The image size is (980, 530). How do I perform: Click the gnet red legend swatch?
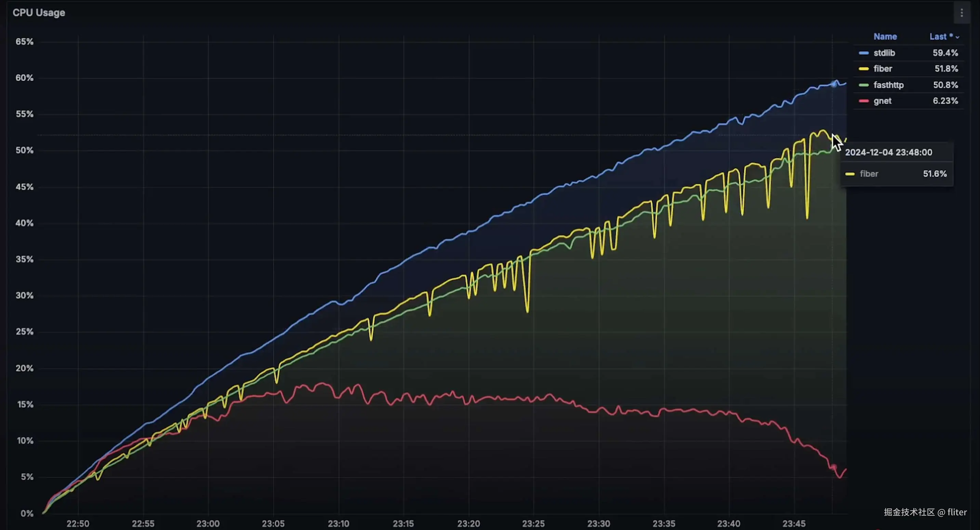coord(864,101)
